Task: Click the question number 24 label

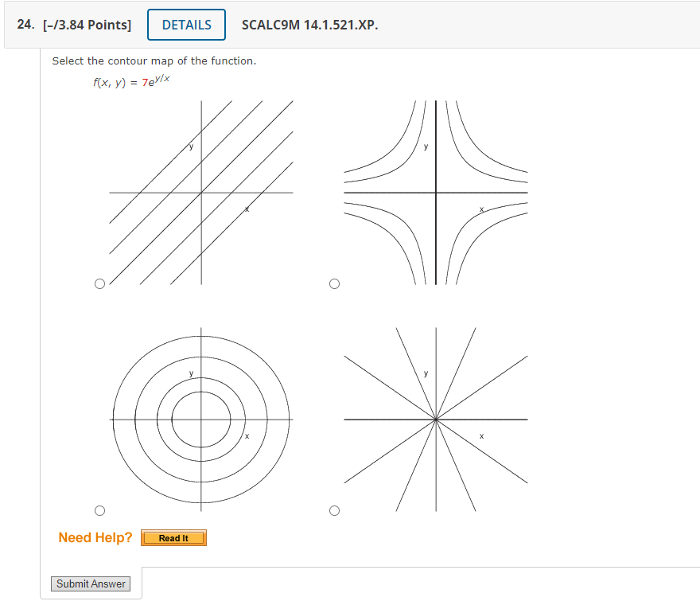Action: pyautogui.click(x=24, y=25)
